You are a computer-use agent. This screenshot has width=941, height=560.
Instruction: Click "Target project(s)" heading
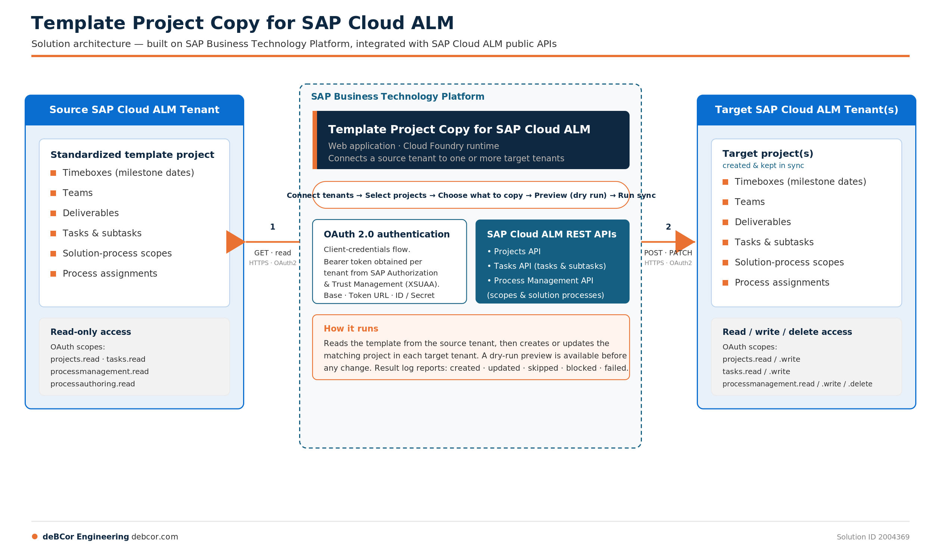(x=767, y=153)
